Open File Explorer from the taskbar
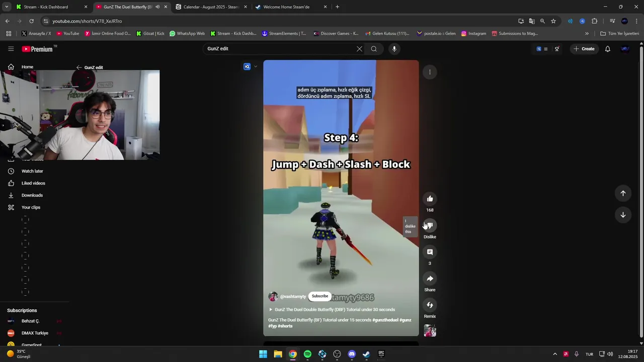 click(x=278, y=354)
